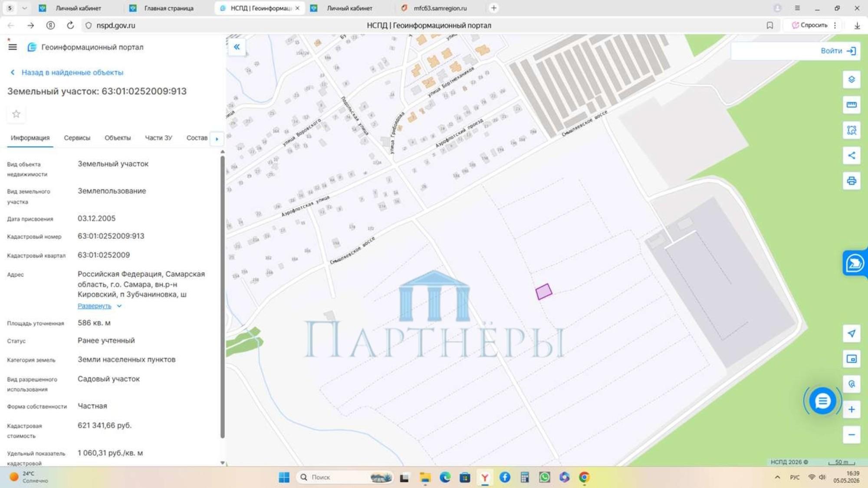Open Calculator from the taskbar
This screenshot has height=488, width=868.
524,477
